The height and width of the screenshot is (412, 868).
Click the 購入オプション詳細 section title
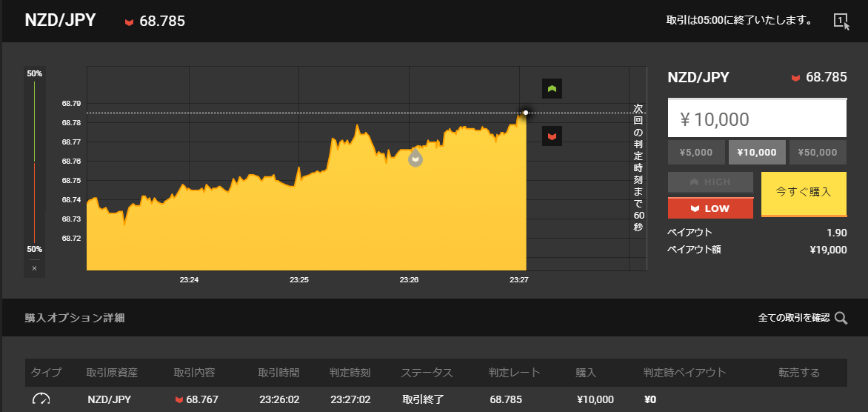75,318
